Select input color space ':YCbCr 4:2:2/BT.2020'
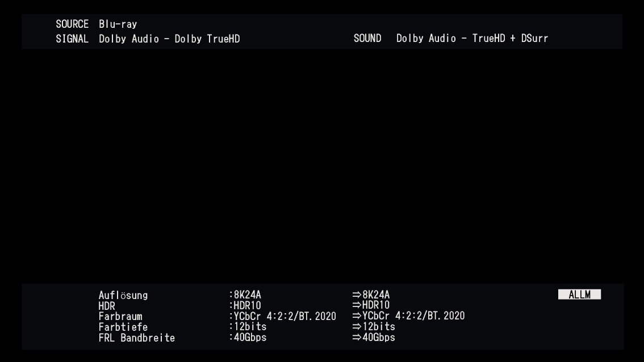The height and width of the screenshot is (362, 644). point(283,316)
